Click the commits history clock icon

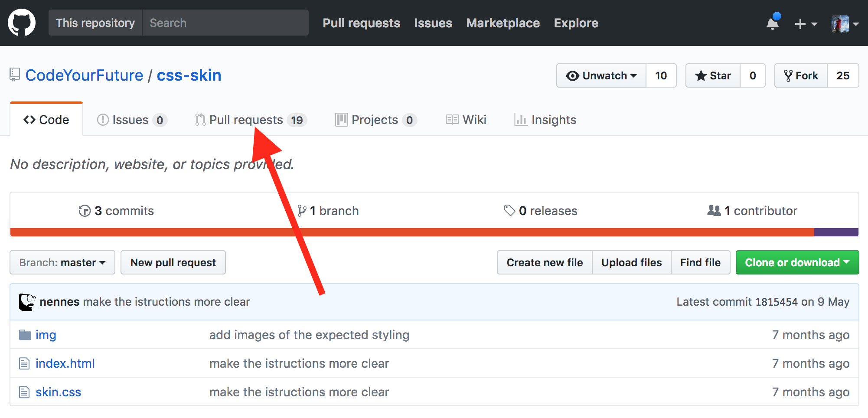85,211
